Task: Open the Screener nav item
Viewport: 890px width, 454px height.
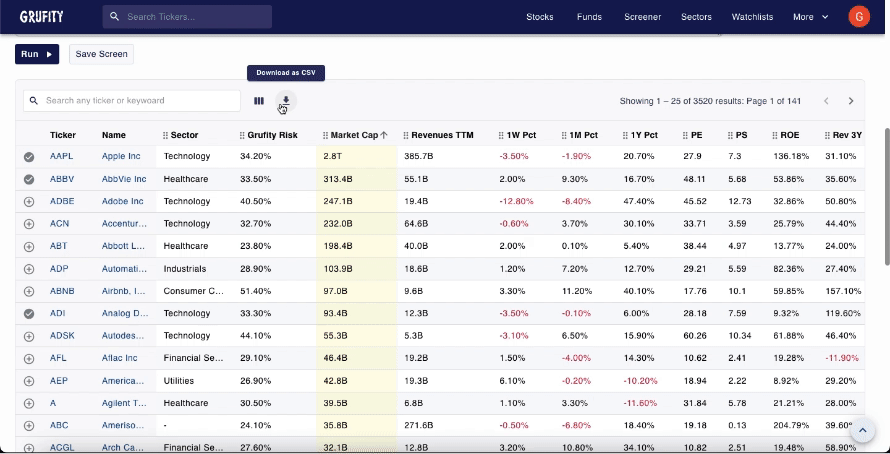Action: coord(643,17)
